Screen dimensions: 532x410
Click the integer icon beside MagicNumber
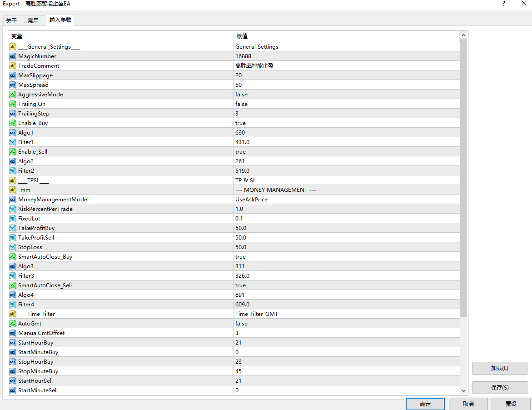click(13, 56)
